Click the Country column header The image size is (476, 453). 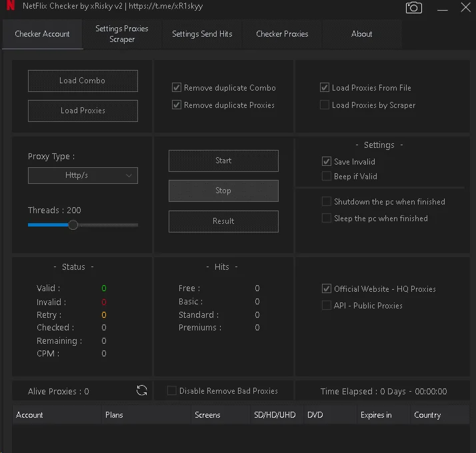coord(440,415)
